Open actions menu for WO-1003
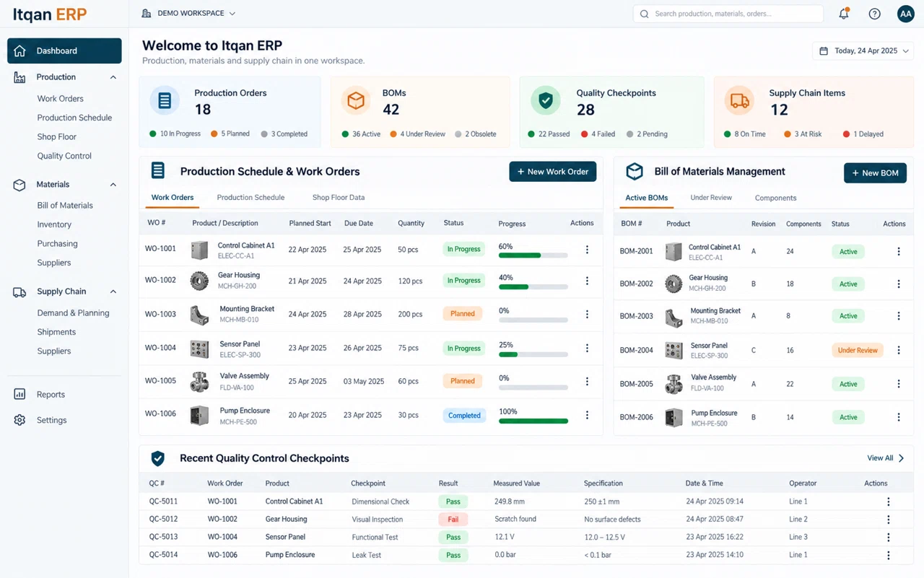 (x=587, y=314)
